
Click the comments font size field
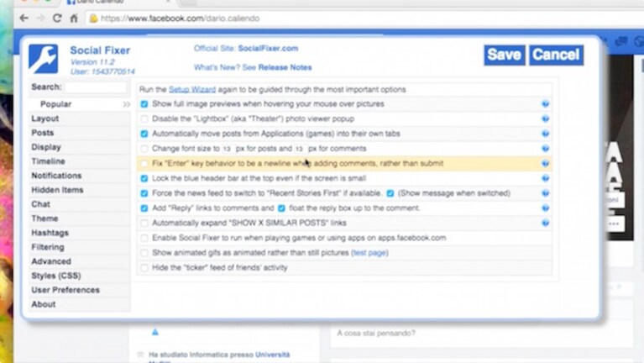click(300, 149)
